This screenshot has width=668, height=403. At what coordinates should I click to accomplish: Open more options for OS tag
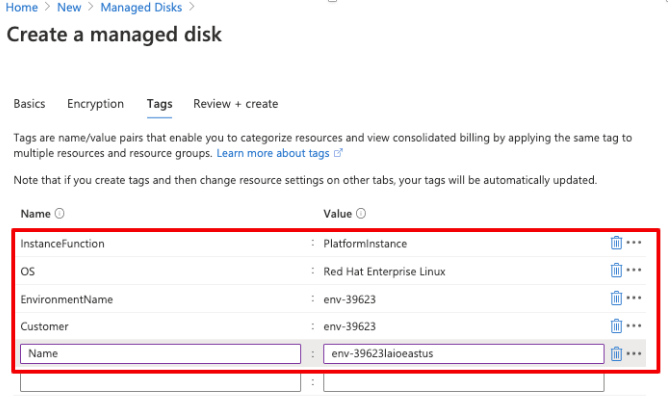tap(634, 270)
